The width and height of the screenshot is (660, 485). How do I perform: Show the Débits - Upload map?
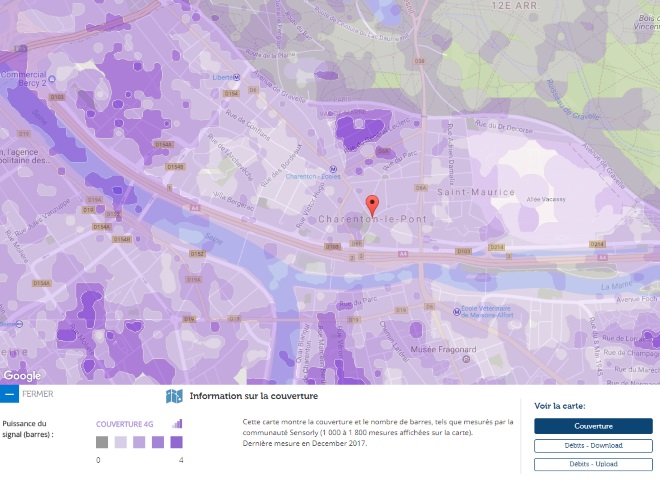point(593,464)
